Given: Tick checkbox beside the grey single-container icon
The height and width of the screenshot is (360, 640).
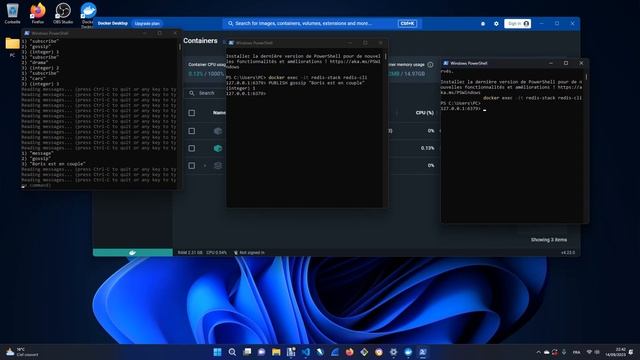Looking at the screenshot, I should pos(191,131).
